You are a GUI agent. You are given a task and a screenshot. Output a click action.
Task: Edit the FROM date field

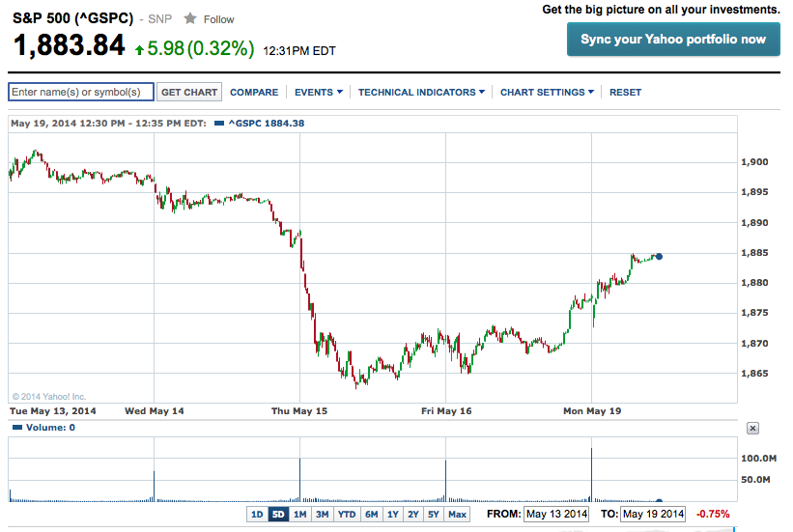click(556, 514)
